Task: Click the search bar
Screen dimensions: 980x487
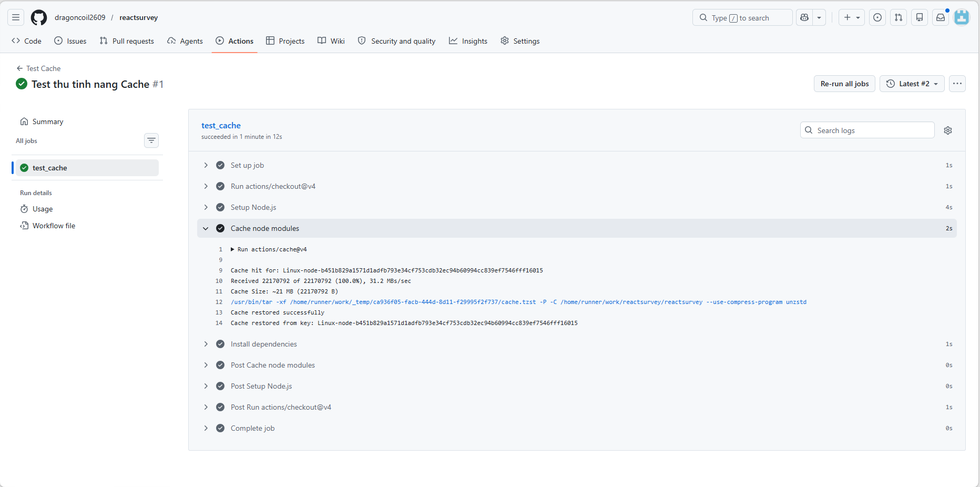Action: click(742, 17)
